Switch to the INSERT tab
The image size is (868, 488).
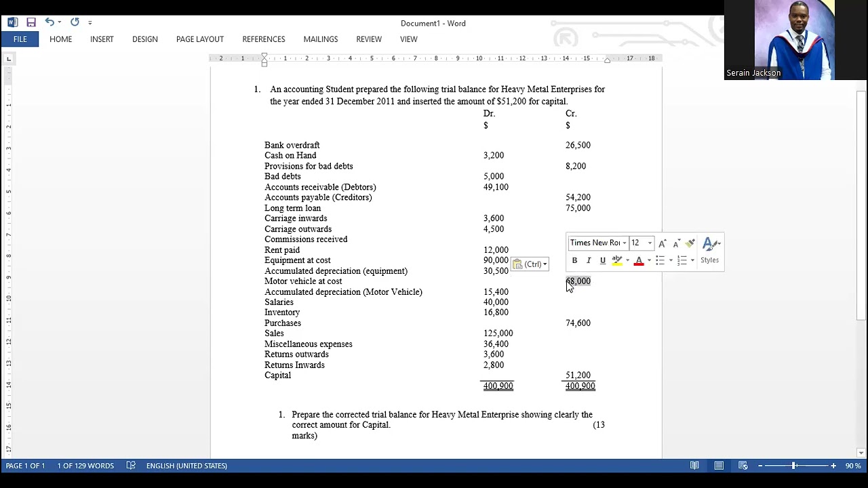(102, 39)
